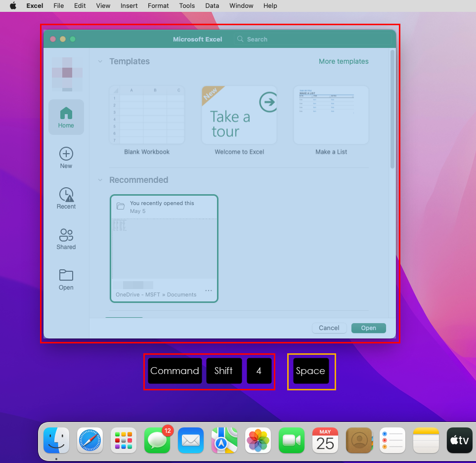The width and height of the screenshot is (476, 463).
Task: Collapse the Recommended section chevron
Action: point(100,180)
